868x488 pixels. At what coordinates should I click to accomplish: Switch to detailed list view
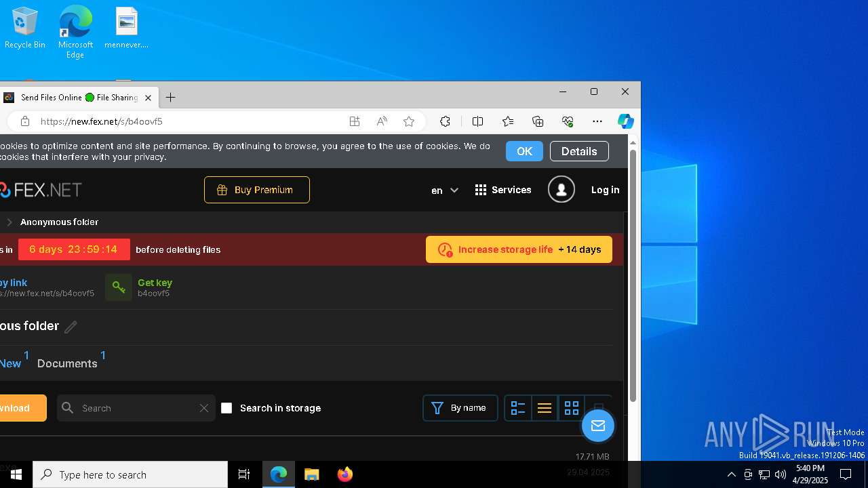[x=518, y=408]
